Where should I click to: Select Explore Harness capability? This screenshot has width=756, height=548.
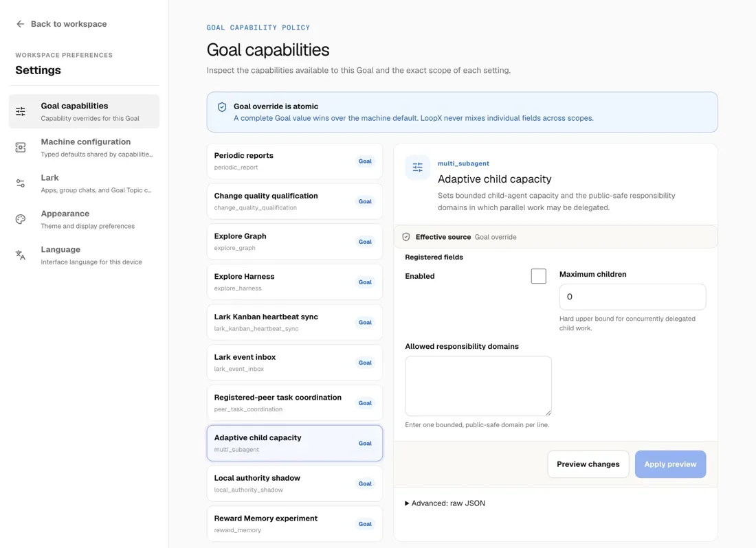point(295,282)
